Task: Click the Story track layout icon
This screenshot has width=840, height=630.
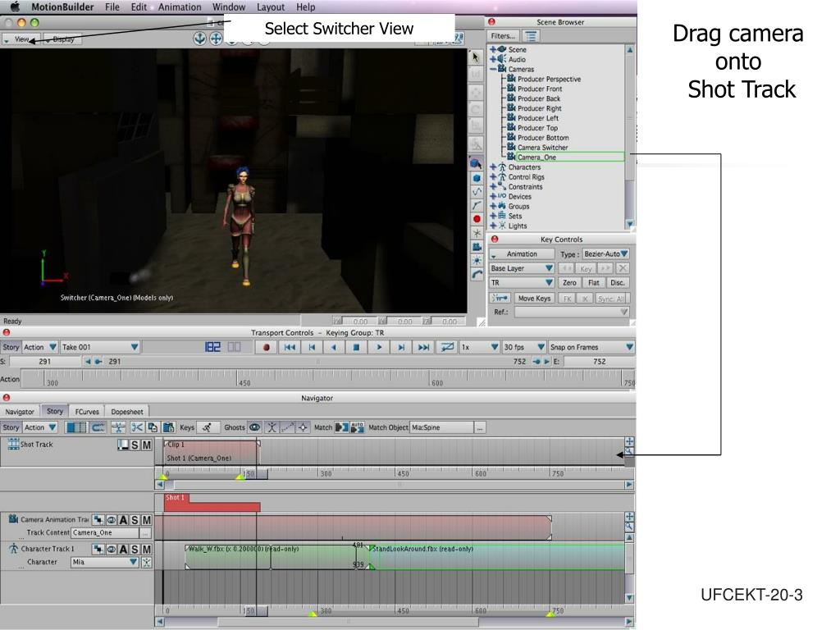Action: [x=75, y=427]
